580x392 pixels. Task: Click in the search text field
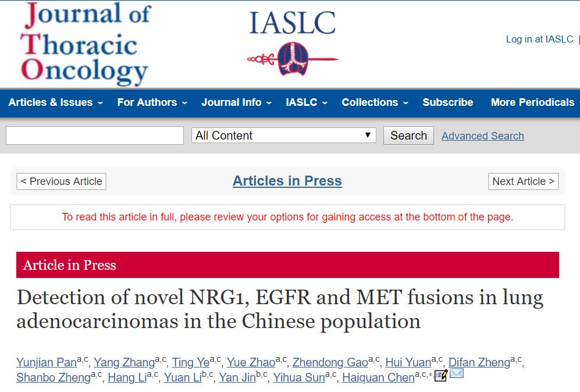95,136
